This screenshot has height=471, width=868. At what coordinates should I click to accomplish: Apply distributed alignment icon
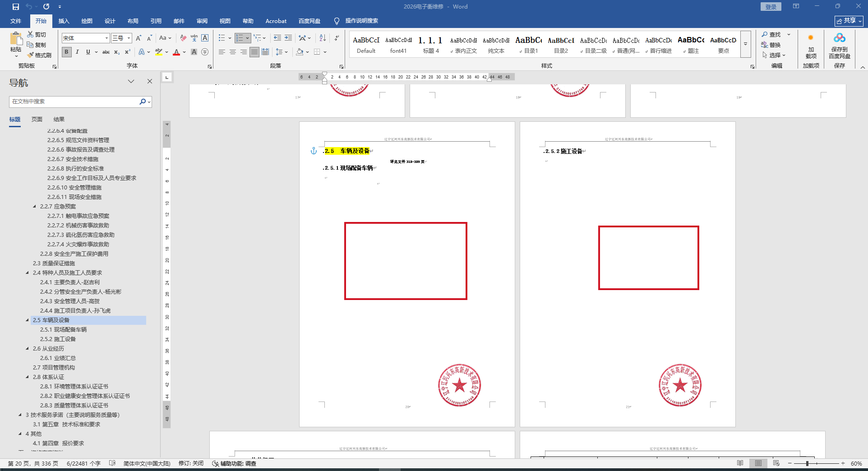pos(265,52)
